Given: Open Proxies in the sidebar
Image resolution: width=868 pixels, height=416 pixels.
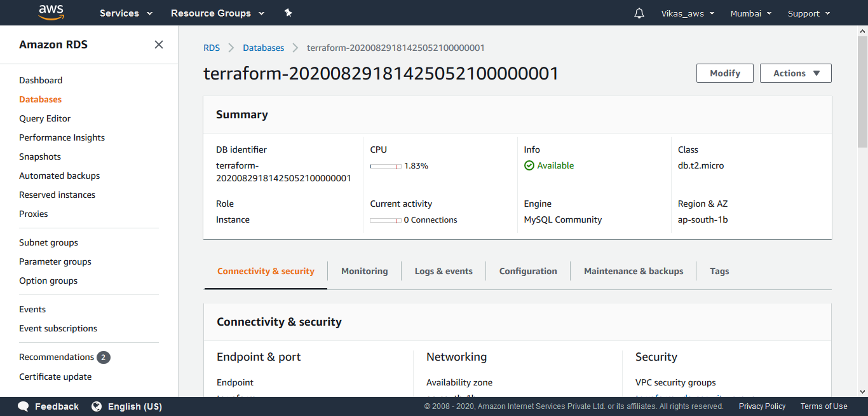Looking at the screenshot, I should tap(34, 214).
